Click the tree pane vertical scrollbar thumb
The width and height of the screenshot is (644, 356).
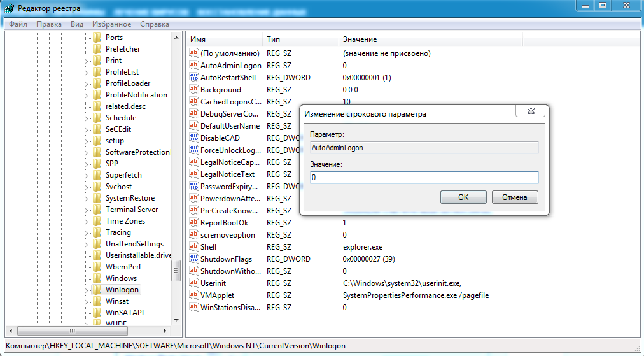177,269
